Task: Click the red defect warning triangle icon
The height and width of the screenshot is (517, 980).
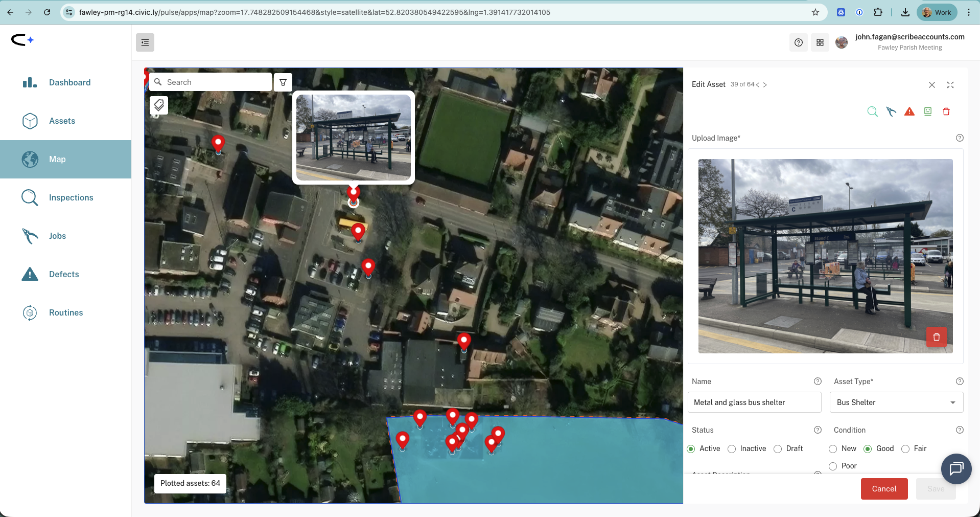Action: tap(909, 111)
